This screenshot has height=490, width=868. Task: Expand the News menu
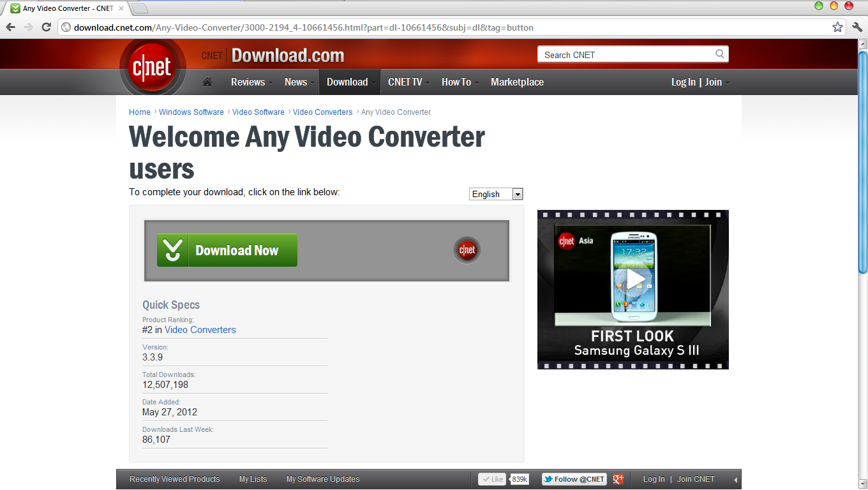299,82
